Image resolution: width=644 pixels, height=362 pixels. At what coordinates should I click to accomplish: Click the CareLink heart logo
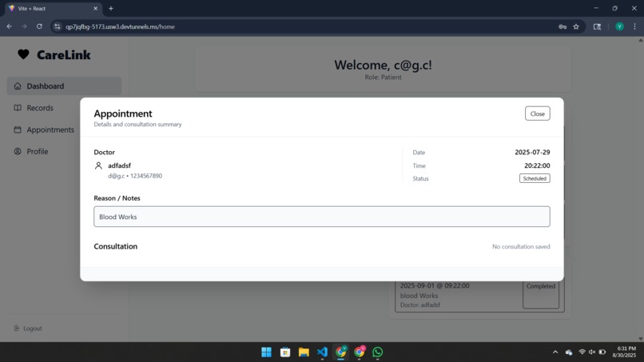click(23, 54)
